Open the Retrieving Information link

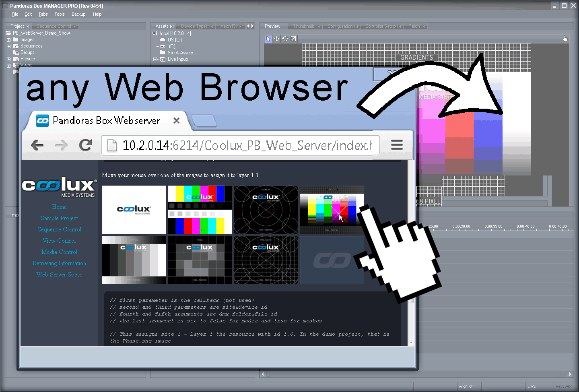point(59,263)
